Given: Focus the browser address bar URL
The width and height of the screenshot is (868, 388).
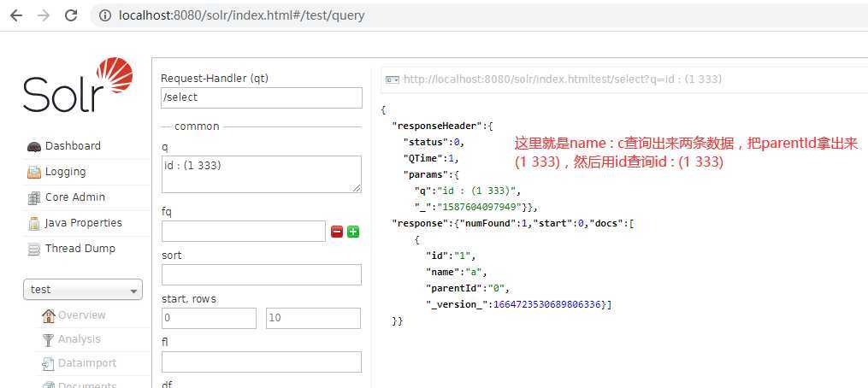Looking at the screenshot, I should [241, 15].
